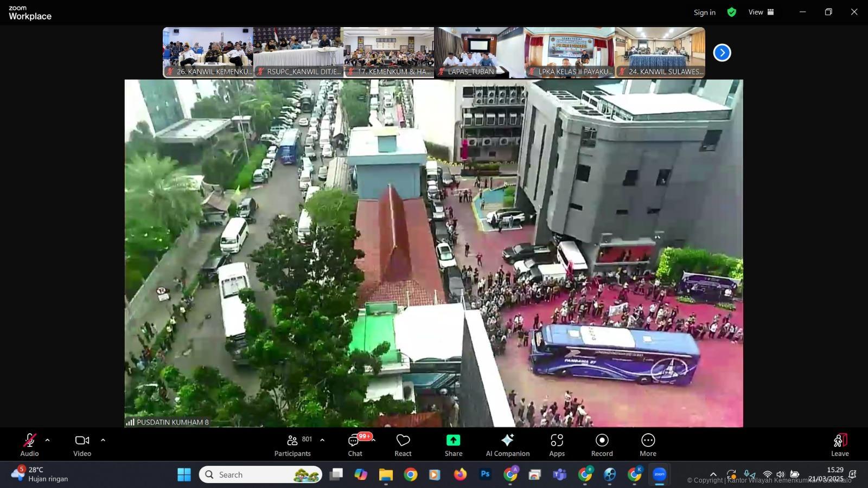Viewport: 868px width, 488px height.
Task: Select the LAPAS_TUBAN video thumbnail
Action: [479, 52]
